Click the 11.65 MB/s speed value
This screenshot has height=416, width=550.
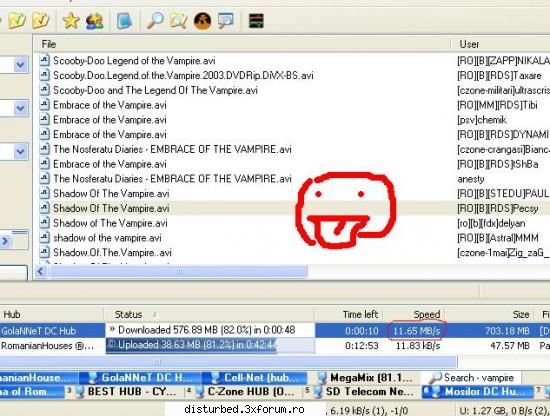pyautogui.click(x=416, y=331)
